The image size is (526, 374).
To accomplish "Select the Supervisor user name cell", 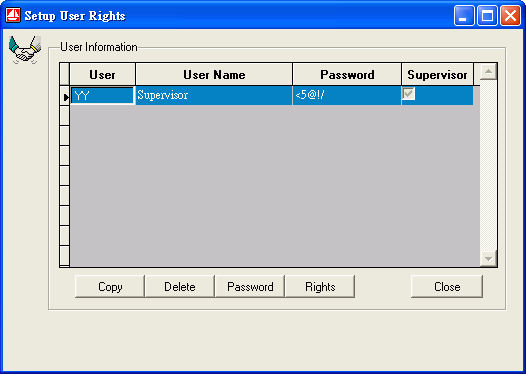I will point(214,96).
